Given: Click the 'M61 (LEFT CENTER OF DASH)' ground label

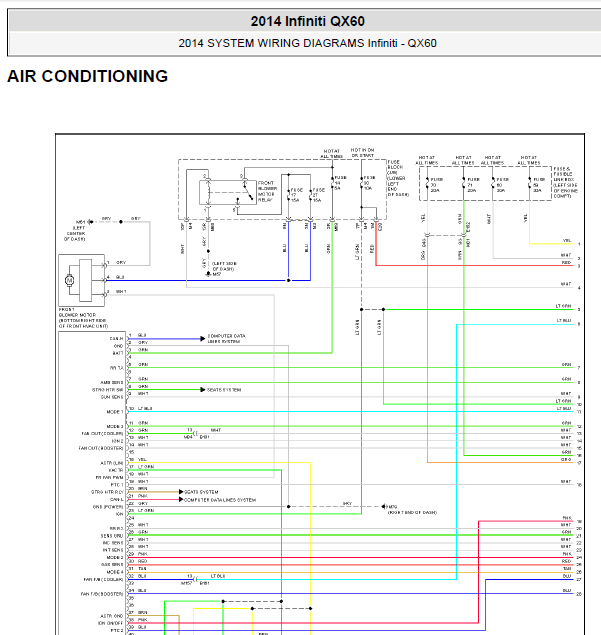Looking at the screenshot, I should 75,230.
